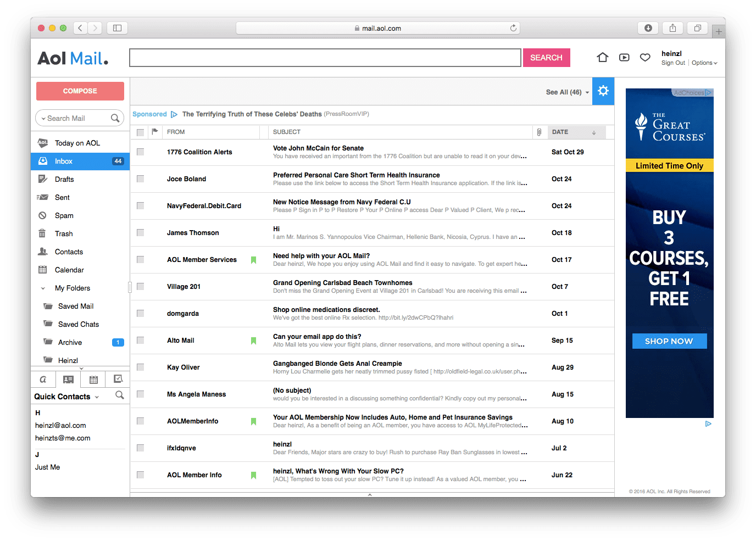This screenshot has height=541, width=756.
Task: Click Safari share icon
Action: point(672,28)
